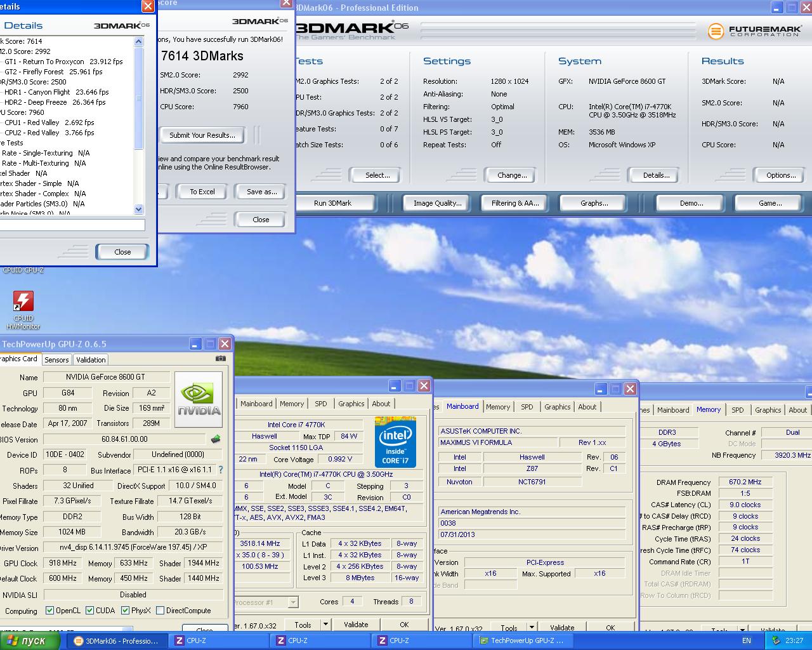Open Image Quality... in 3DMark06
Screen dimensions: 812x650
click(x=437, y=203)
